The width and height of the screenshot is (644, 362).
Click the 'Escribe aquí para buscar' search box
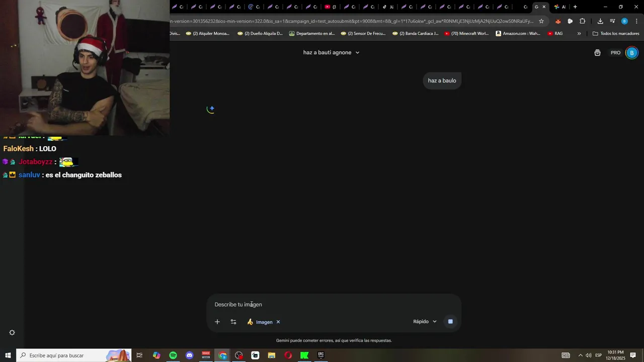(x=74, y=355)
